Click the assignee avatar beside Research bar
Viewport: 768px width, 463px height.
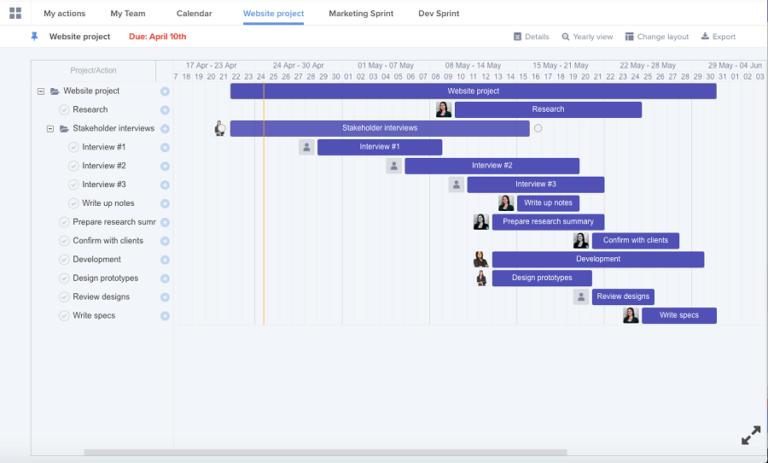pos(443,110)
